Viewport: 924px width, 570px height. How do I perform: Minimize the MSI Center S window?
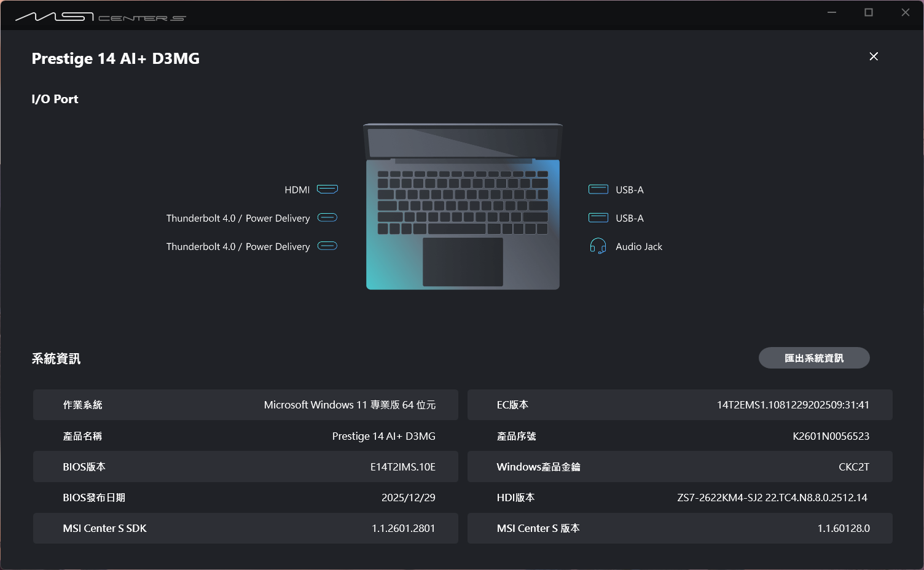click(x=832, y=12)
